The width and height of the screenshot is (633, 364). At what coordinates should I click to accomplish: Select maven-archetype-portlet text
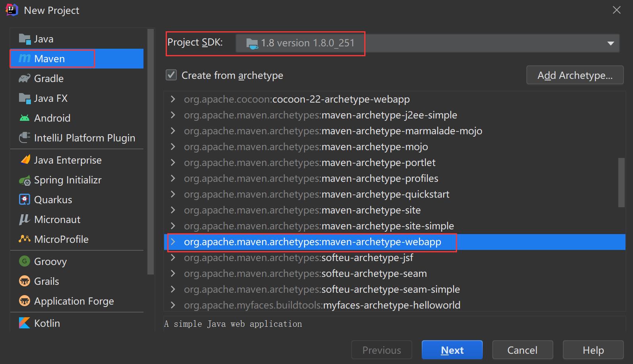click(x=379, y=162)
